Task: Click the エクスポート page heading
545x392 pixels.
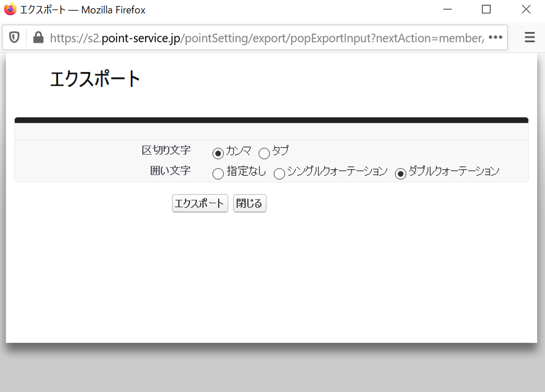Action: (x=95, y=79)
